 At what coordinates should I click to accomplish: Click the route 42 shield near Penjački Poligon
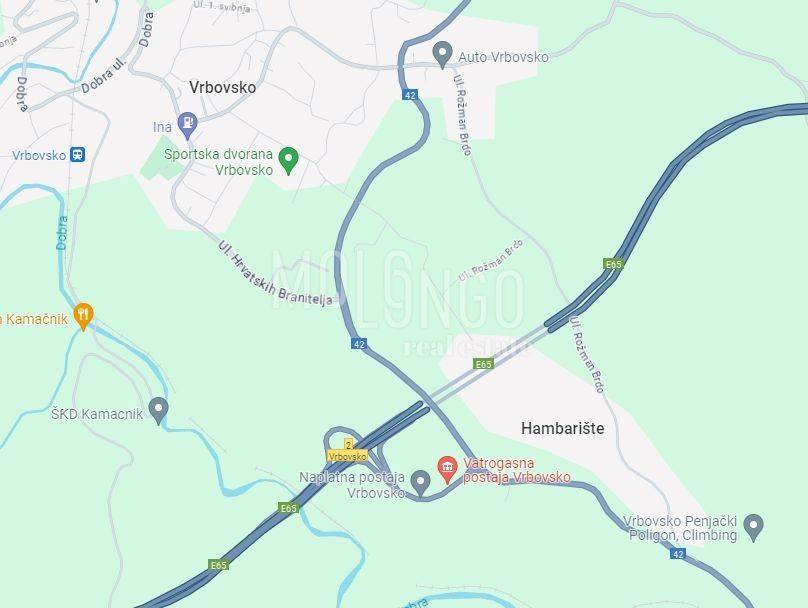click(x=678, y=554)
